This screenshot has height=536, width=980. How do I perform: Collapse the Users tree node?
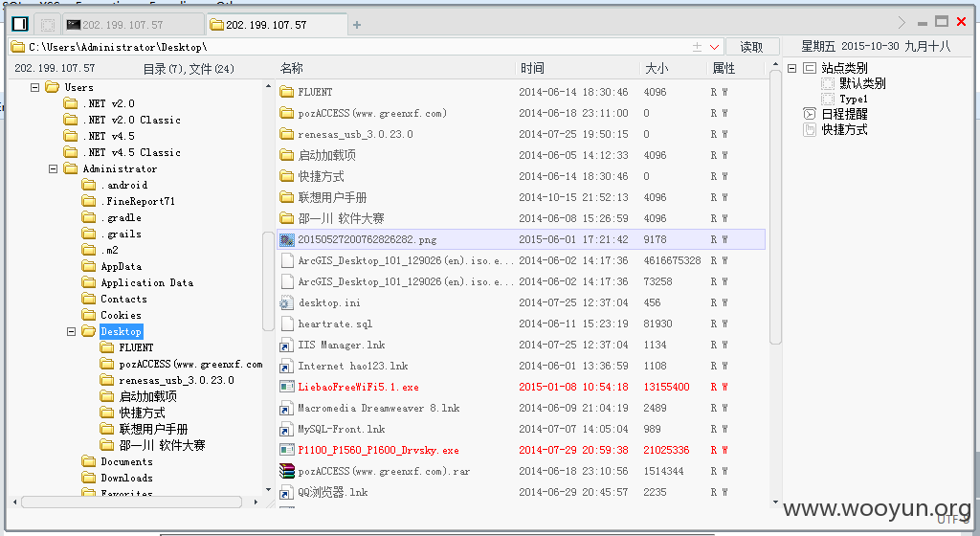(x=35, y=87)
